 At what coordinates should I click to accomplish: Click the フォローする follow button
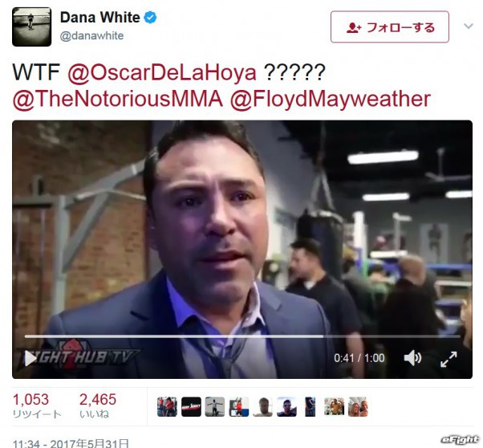390,26
